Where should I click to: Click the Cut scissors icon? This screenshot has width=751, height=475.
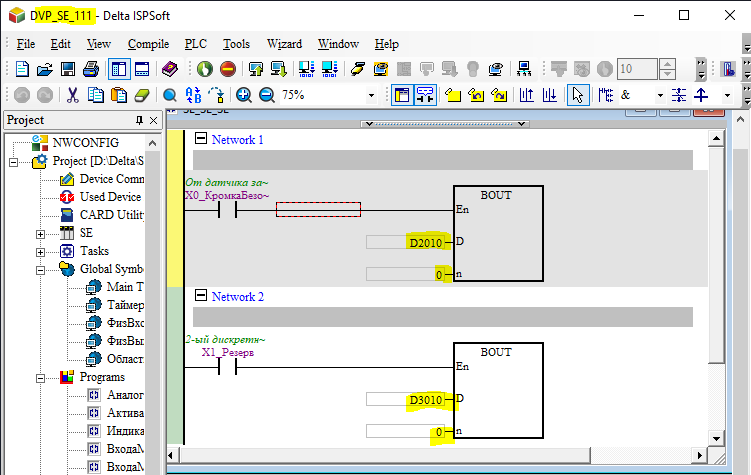(x=72, y=95)
